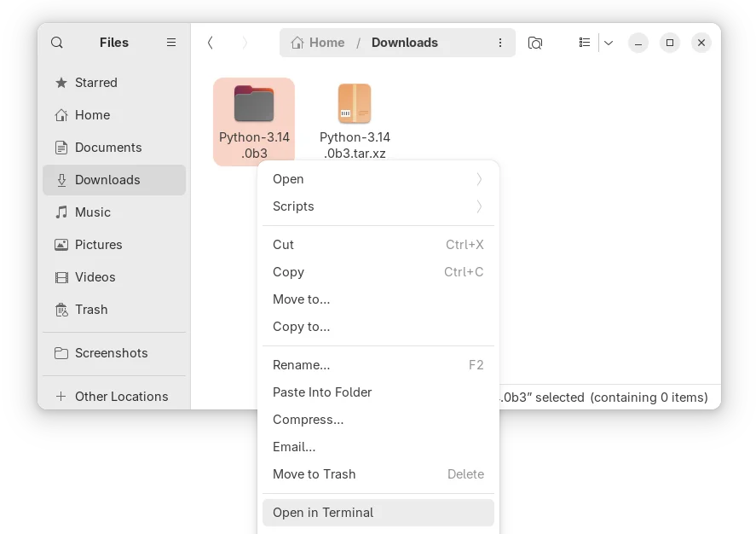This screenshot has height=534, width=756.
Task: Open Pictures label in the sidebar
Action: coord(99,245)
